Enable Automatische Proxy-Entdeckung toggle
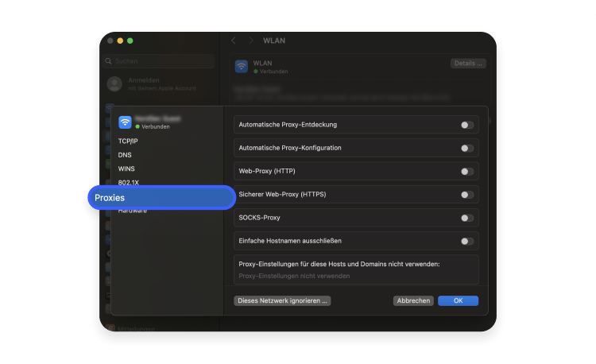Screen dimensions: 596x364 coord(467,125)
